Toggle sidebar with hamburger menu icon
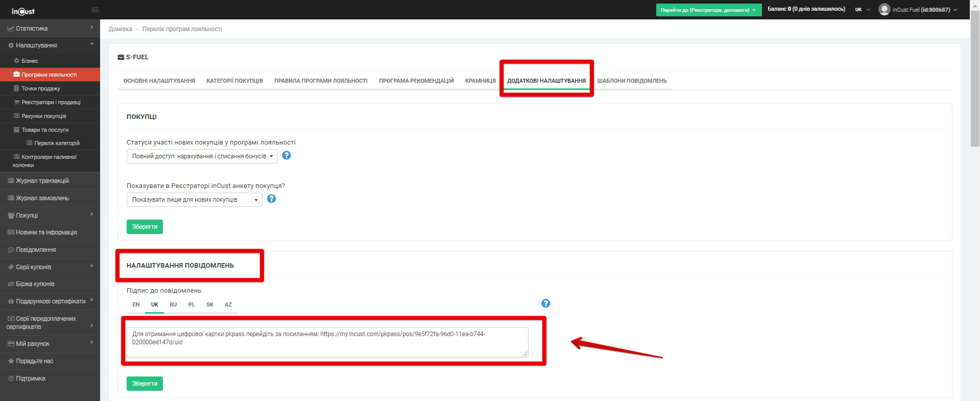This screenshot has height=401, width=980. point(95,10)
